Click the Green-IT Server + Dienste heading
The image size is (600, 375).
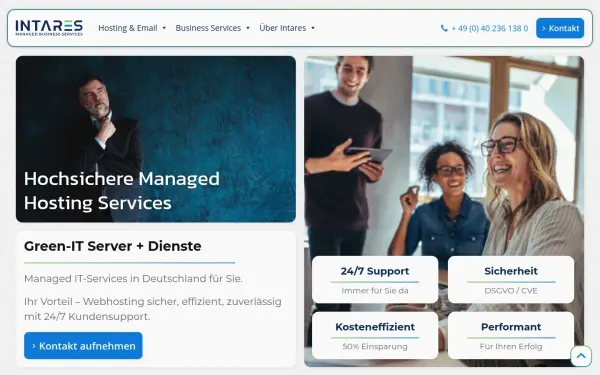pyautogui.click(x=112, y=246)
